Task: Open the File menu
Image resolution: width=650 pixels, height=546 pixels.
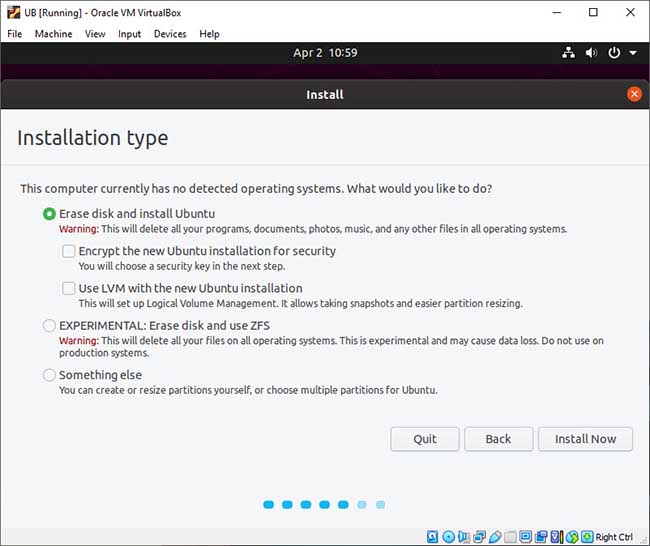Action: pyautogui.click(x=15, y=34)
